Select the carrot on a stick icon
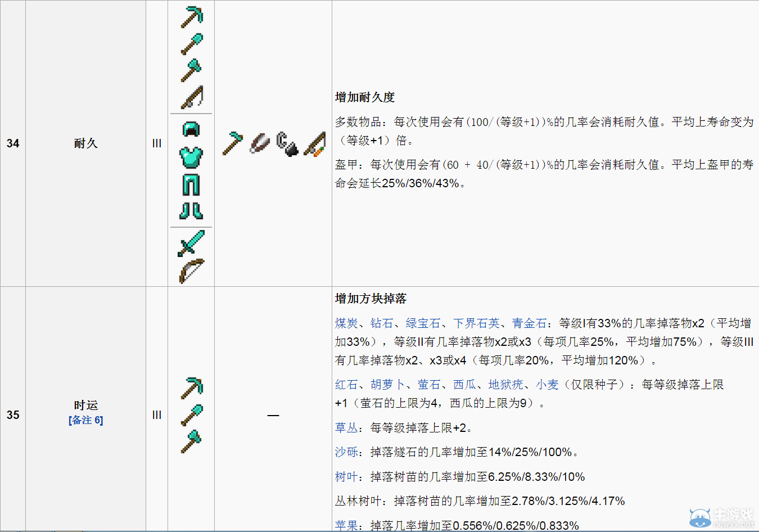This screenshot has height=532, width=759. [314, 143]
